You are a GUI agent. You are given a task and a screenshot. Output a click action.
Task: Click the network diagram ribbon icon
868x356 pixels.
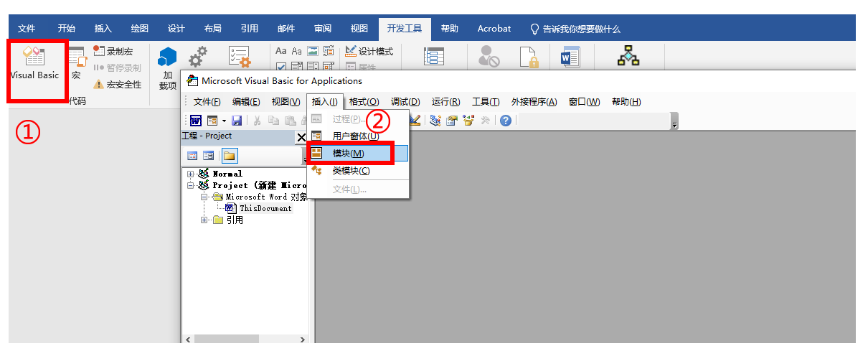[x=628, y=57]
